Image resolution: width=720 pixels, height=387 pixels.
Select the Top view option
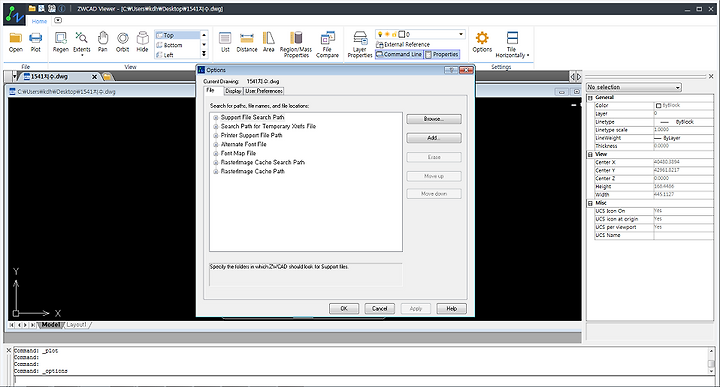tap(177, 35)
